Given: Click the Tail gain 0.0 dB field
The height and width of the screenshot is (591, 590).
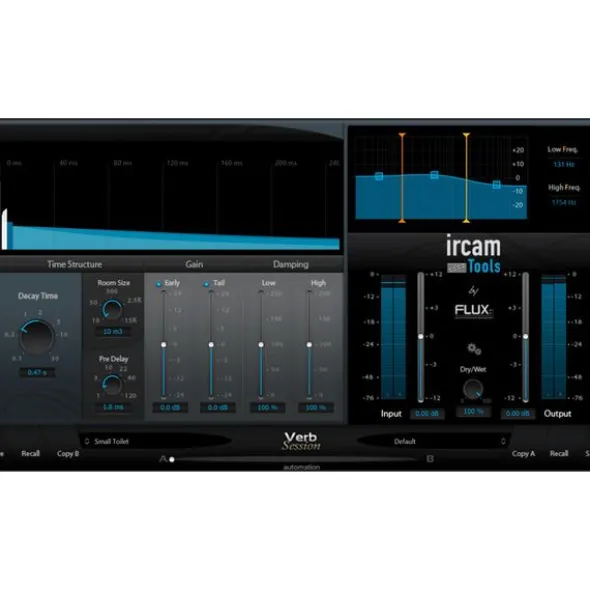Looking at the screenshot, I should point(218,407).
